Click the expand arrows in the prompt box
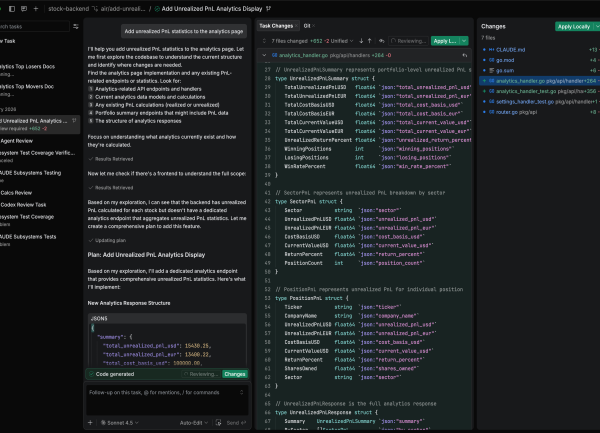Image resolution: width=600 pixels, height=433 pixels. click(x=241, y=392)
